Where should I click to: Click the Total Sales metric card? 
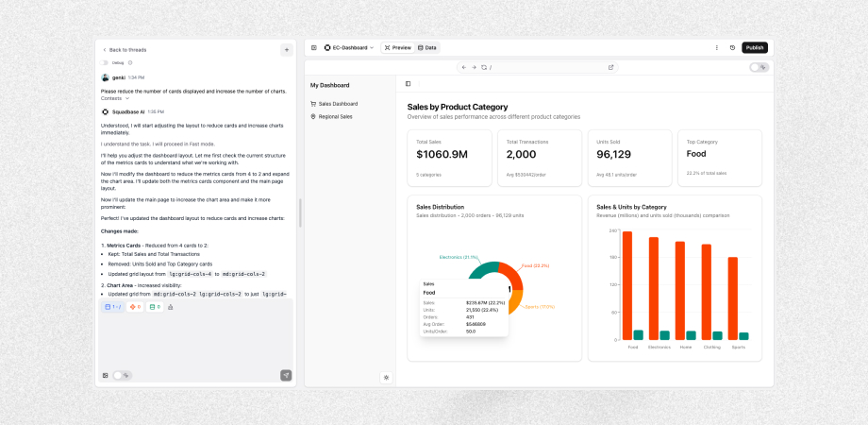pyautogui.click(x=449, y=158)
